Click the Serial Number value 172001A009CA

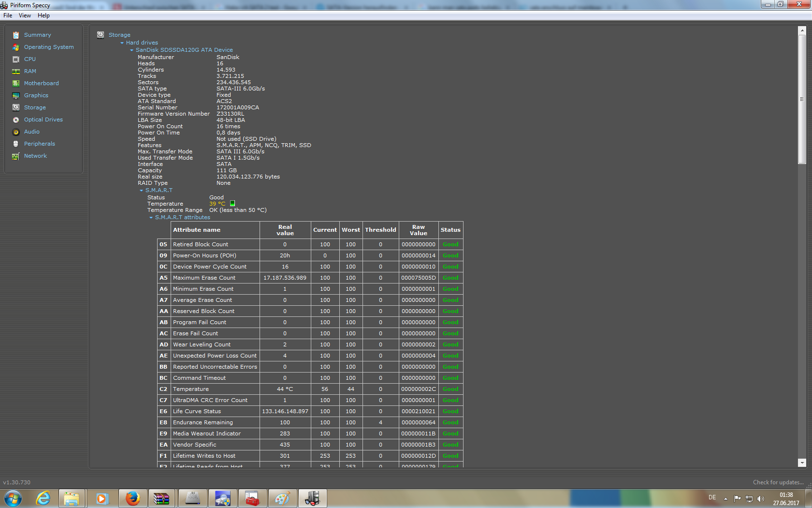pyautogui.click(x=238, y=107)
